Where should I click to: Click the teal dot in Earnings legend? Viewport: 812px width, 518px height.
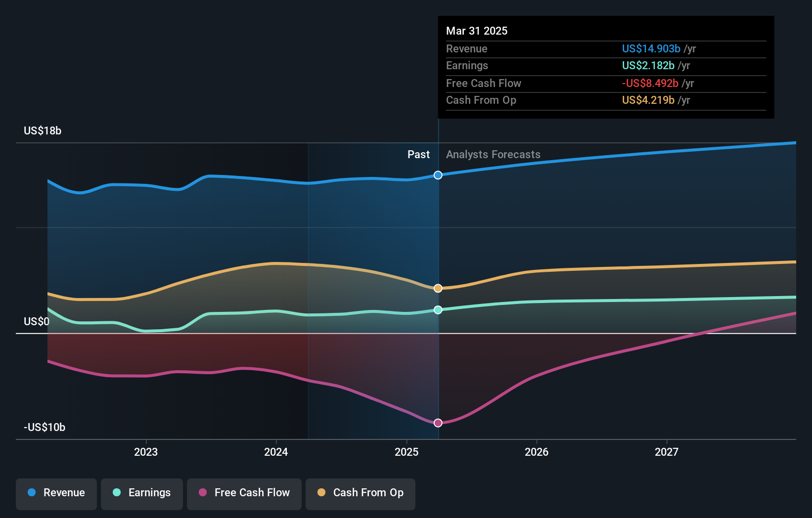pos(117,492)
